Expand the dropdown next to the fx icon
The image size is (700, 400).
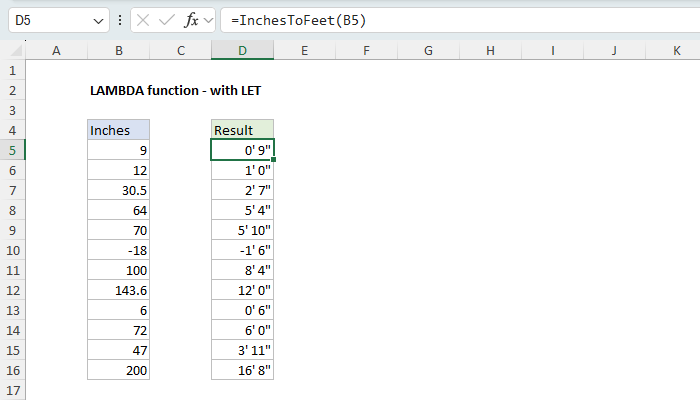tap(208, 20)
